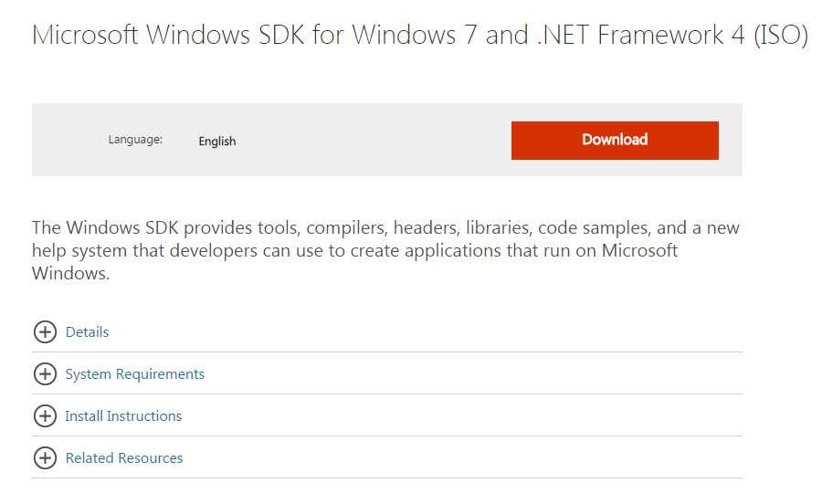The image size is (822, 504).
Task: Click the plus icon beside System Requirements
Action: tap(45, 374)
